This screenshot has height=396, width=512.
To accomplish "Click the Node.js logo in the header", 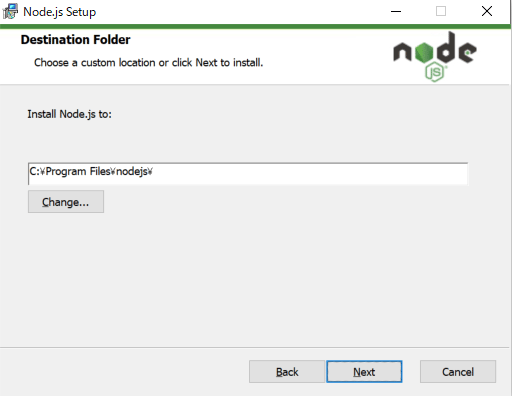I will [x=435, y=57].
